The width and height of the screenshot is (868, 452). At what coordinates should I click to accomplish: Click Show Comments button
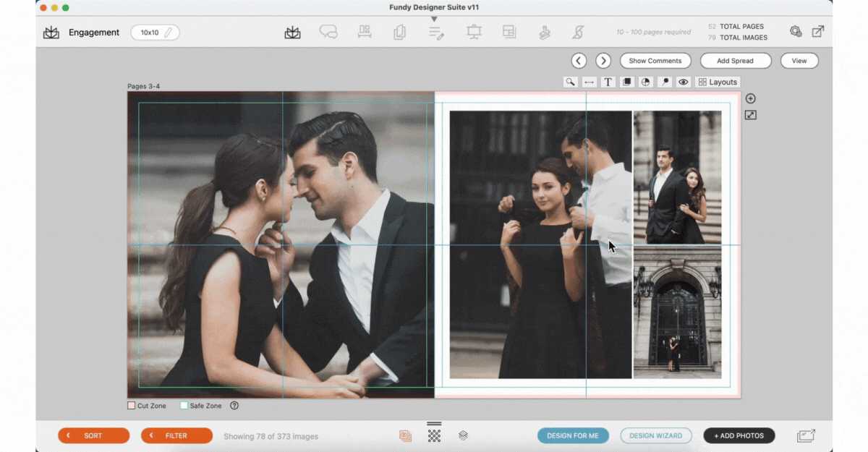[x=655, y=61]
